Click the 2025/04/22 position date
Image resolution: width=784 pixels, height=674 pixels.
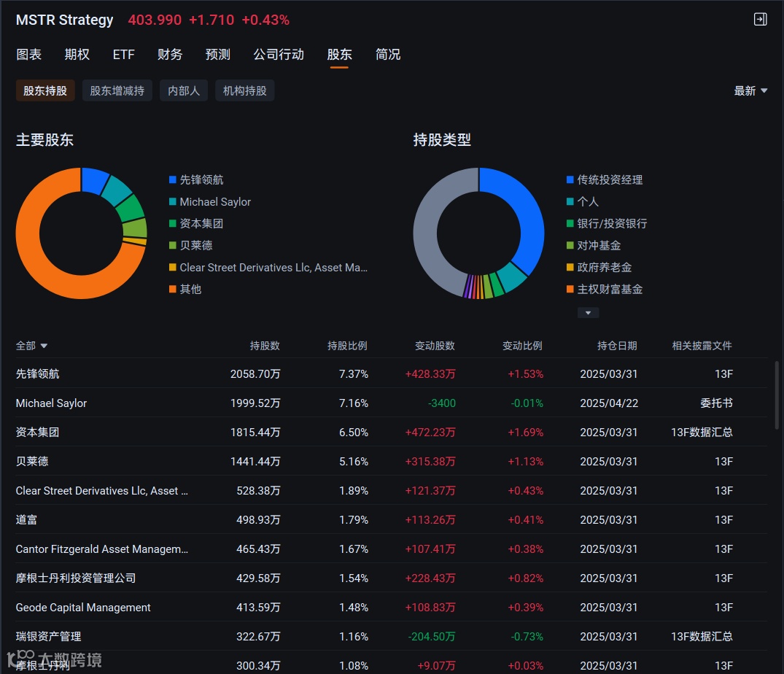[x=609, y=403]
